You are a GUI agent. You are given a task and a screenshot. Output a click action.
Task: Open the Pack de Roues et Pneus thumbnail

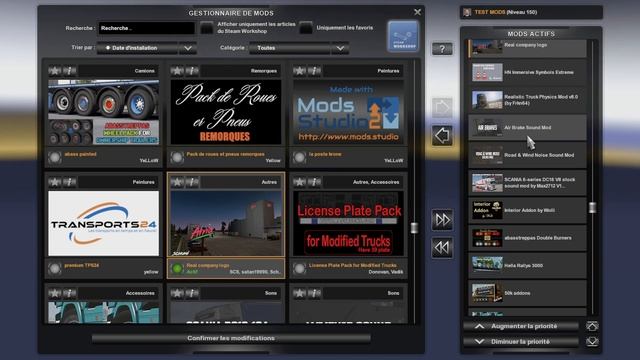point(226,112)
